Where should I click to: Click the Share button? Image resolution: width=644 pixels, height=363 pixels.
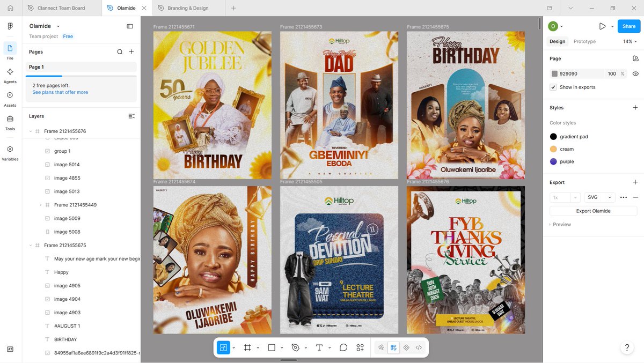point(629,26)
